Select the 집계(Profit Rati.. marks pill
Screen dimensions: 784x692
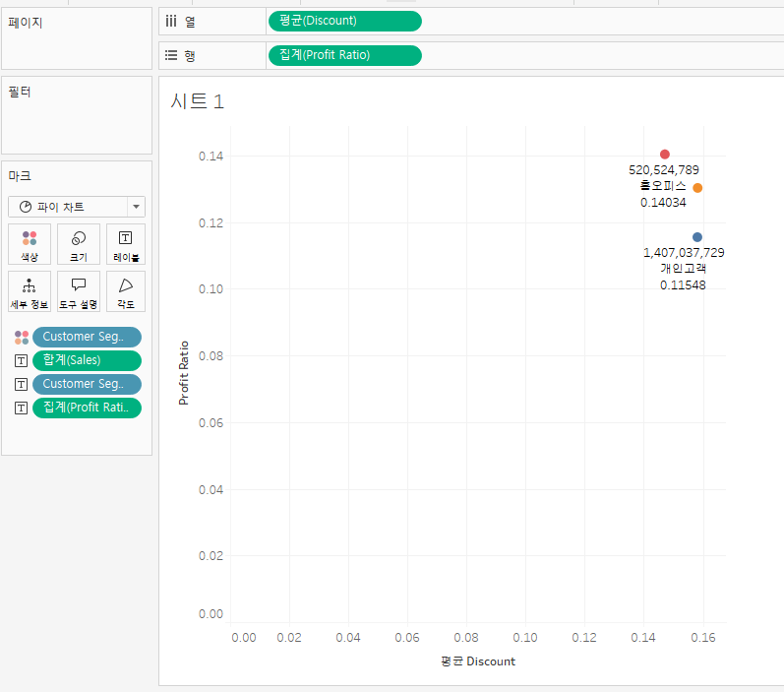[87, 408]
